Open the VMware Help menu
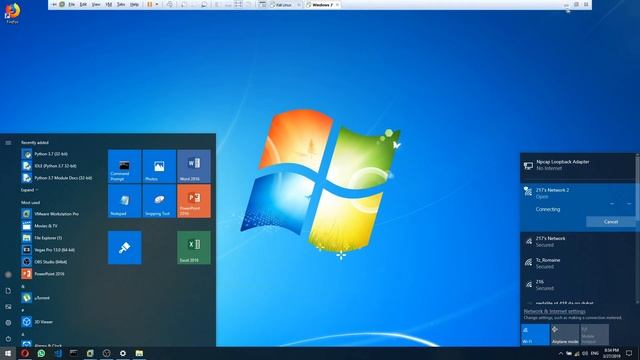 [x=134, y=4]
